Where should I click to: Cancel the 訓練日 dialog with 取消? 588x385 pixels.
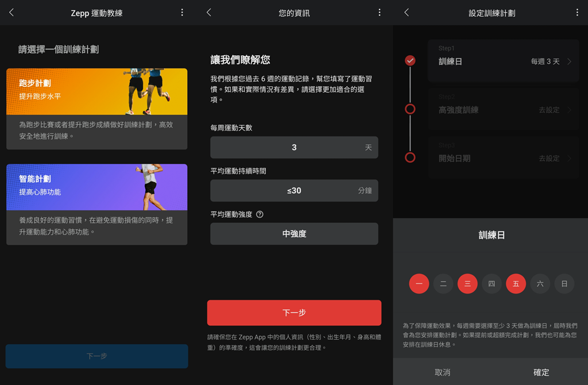click(x=442, y=372)
